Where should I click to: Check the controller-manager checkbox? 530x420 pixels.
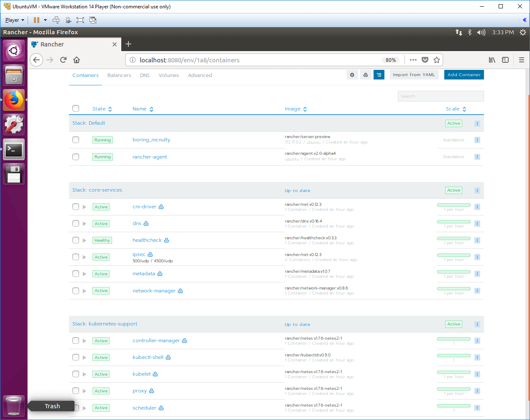(76, 341)
